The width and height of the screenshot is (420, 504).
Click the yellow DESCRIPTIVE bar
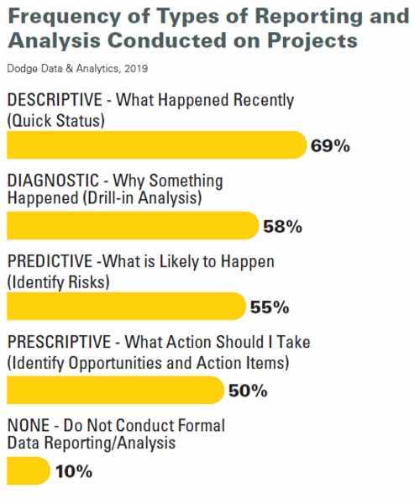[x=157, y=145]
